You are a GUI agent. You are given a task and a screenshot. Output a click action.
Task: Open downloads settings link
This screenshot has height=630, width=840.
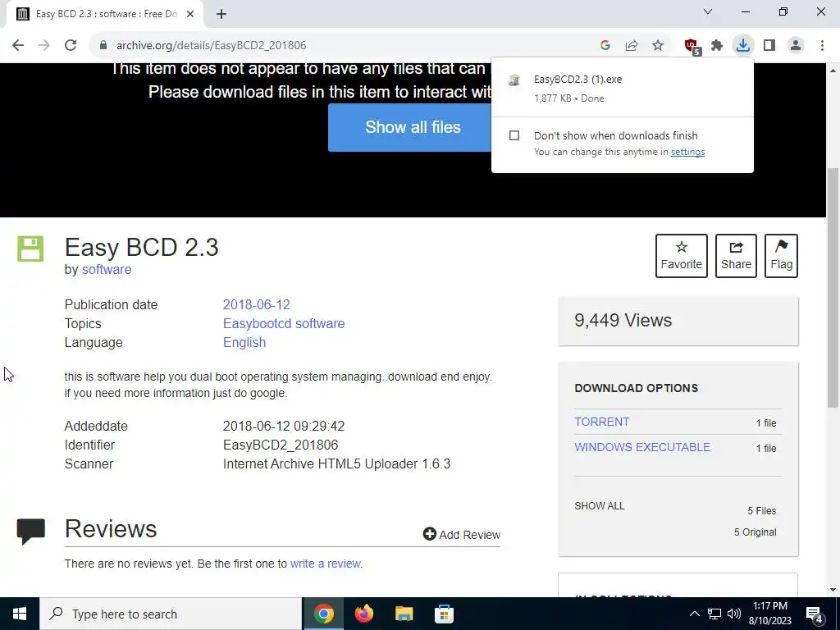click(x=687, y=152)
